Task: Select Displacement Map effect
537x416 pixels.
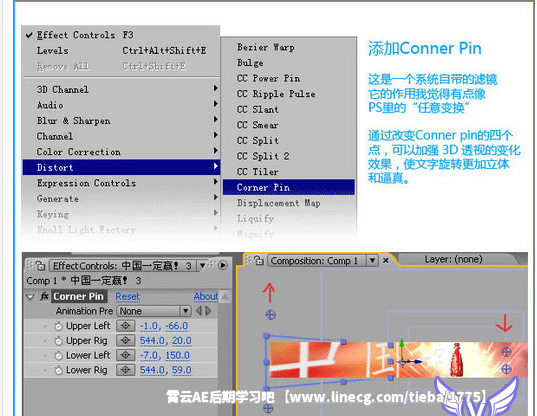Action: [x=289, y=203]
